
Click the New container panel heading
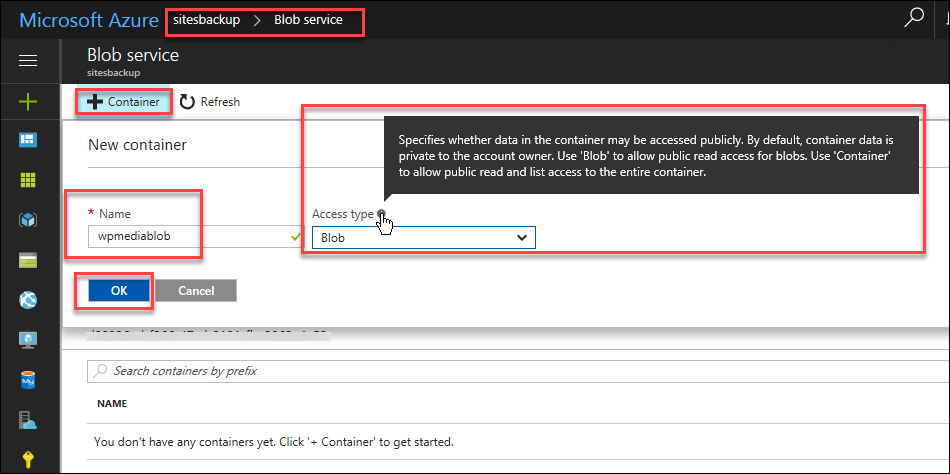point(138,144)
